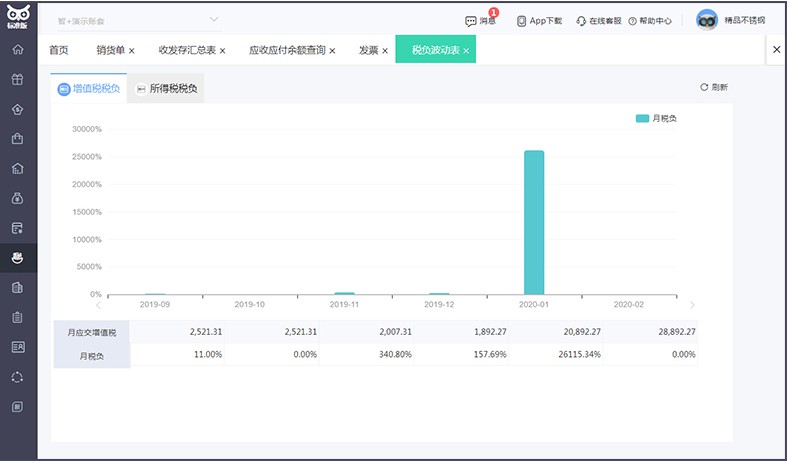This screenshot has height=461, width=790.
Task: Click the 刷新 refresh button
Action: (714, 87)
